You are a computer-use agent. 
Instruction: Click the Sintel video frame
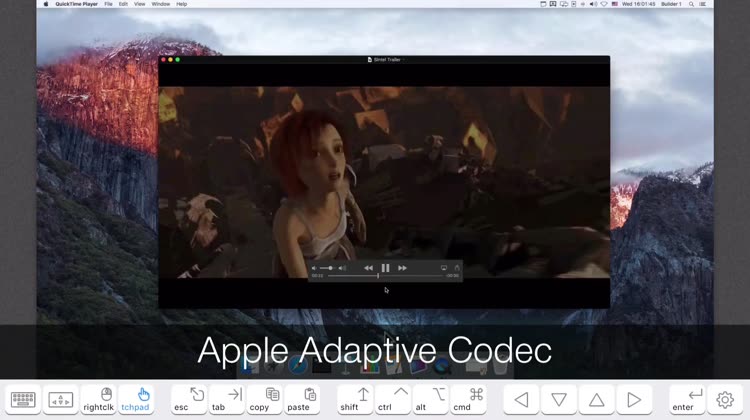point(384,182)
